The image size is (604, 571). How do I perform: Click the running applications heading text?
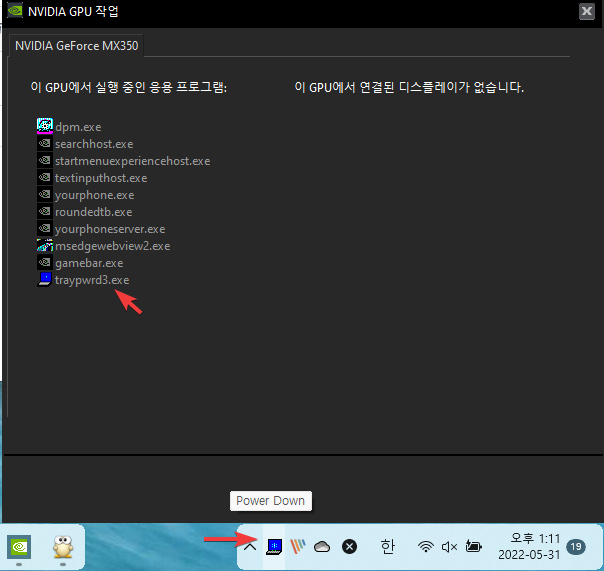pos(129,87)
